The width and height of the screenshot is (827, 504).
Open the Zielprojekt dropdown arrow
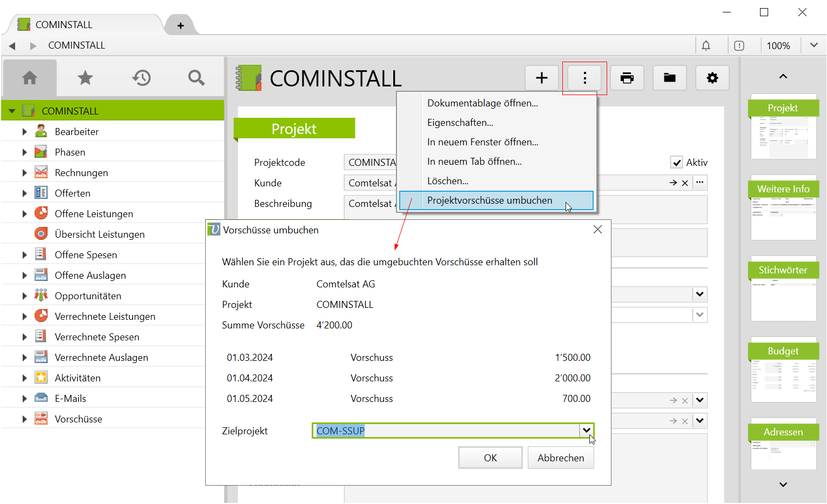point(586,431)
